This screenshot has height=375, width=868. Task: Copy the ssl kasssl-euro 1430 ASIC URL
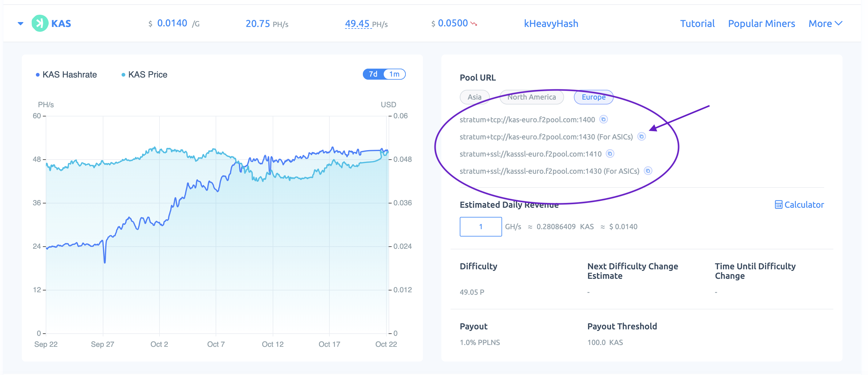(x=648, y=171)
